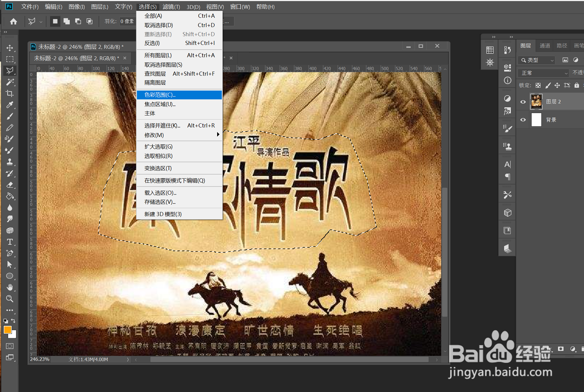Choose the Horizontal Type tool
Viewport: 584px width, 392px height.
coord(10,242)
